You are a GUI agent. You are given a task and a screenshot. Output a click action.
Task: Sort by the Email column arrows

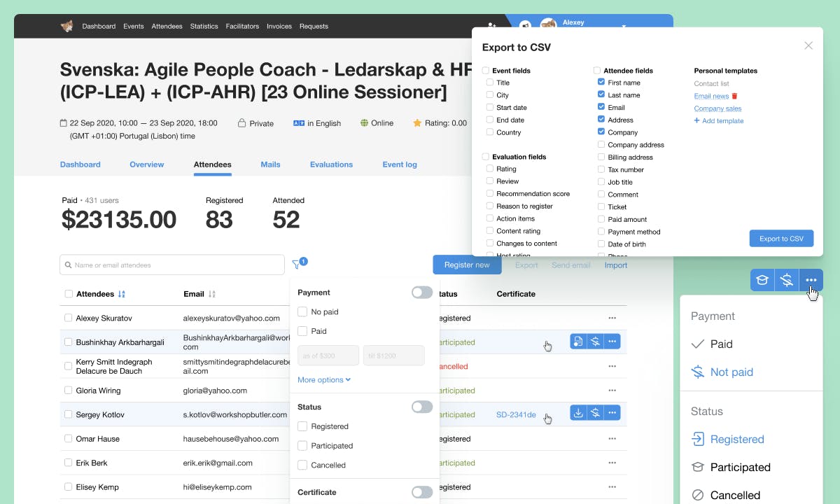pyautogui.click(x=212, y=294)
